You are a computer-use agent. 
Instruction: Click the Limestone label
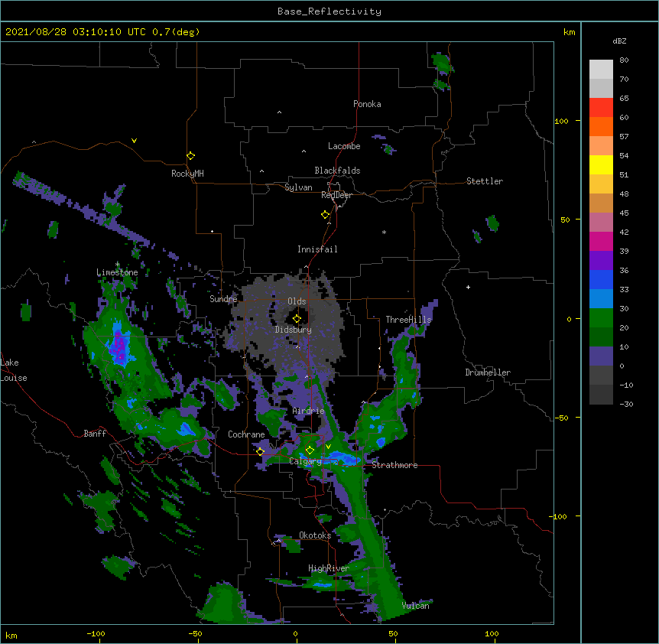coord(117,272)
